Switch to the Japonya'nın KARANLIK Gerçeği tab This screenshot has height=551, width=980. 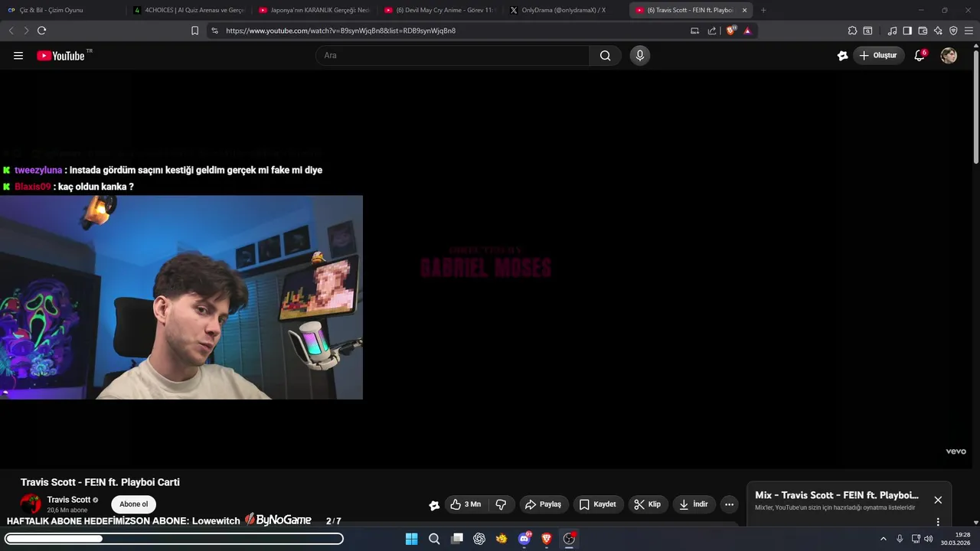pyautogui.click(x=314, y=10)
